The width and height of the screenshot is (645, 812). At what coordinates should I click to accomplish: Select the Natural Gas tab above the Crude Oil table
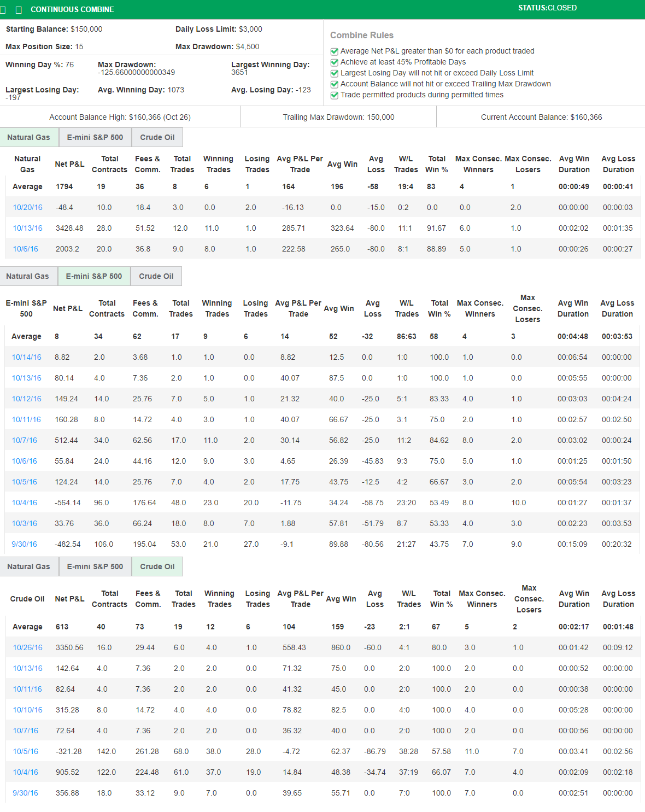pos(29,566)
